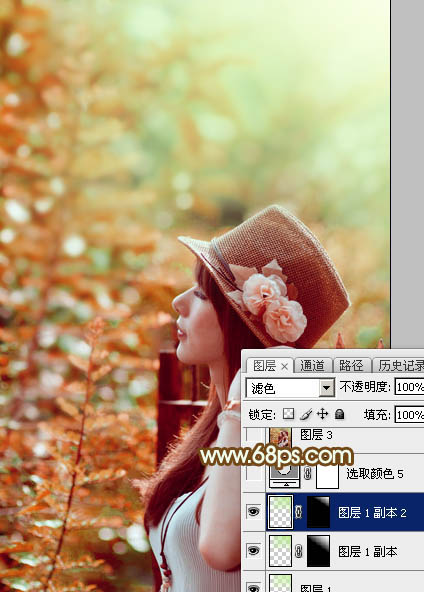Click the 不透明度 label
This screenshot has height=592, width=424.
click(365, 387)
